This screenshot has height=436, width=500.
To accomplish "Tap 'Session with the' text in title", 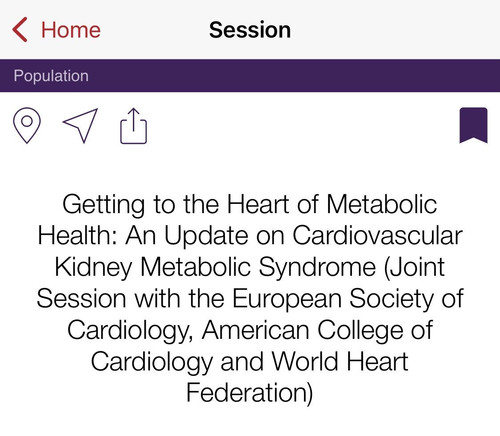I will point(130,298).
